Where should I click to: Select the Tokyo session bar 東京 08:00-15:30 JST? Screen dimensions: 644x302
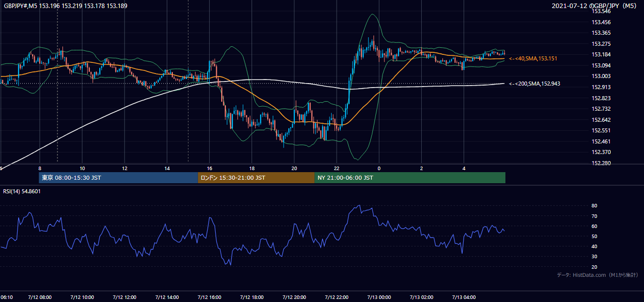pos(118,178)
